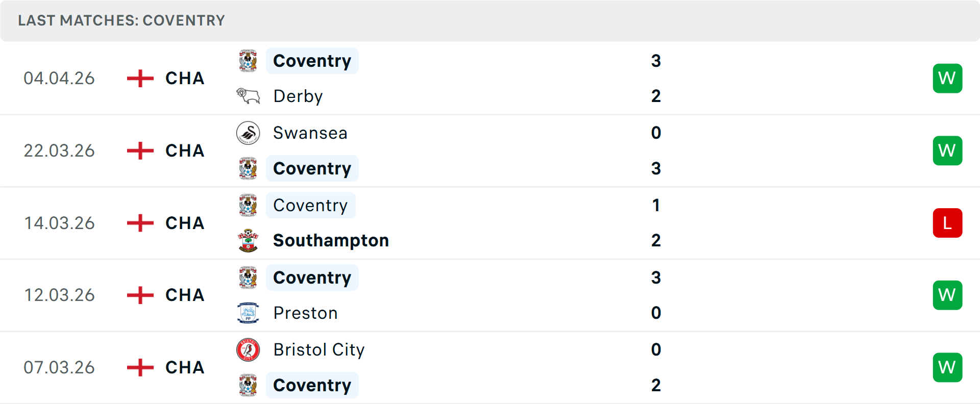Click the green W badge for the Derby match
Image resolution: width=980 pixels, height=404 pixels.
coord(947,78)
